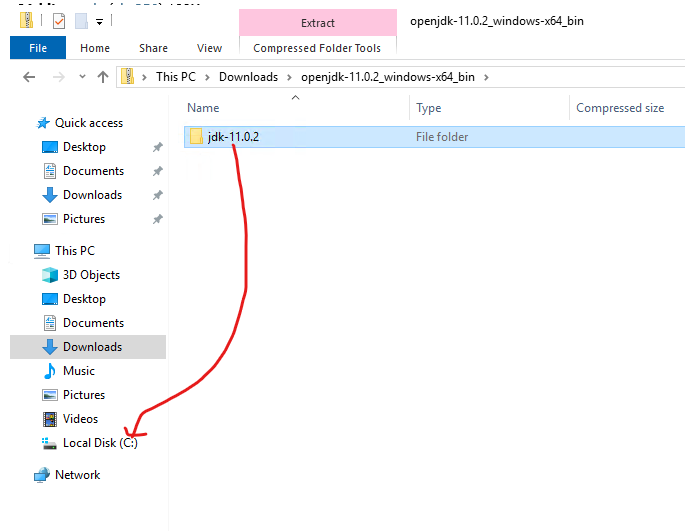Select the jdk-11.0.2 folder icon
This screenshot has height=531, width=685.
click(196, 137)
